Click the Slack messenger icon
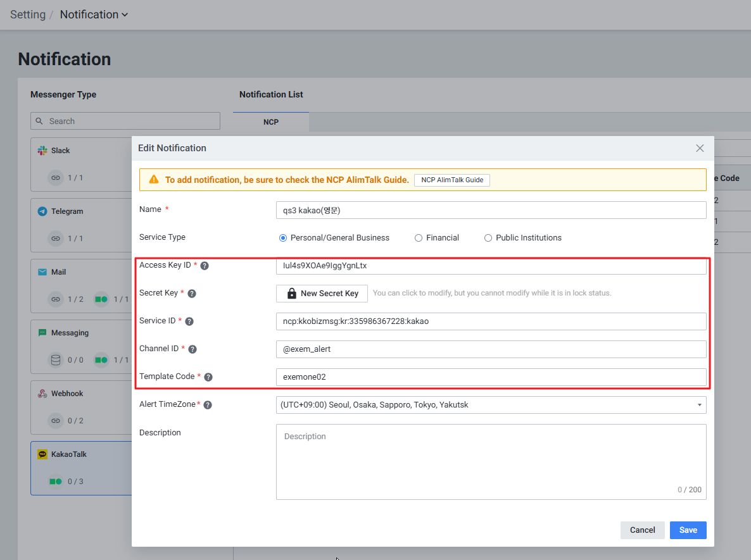 [42, 151]
